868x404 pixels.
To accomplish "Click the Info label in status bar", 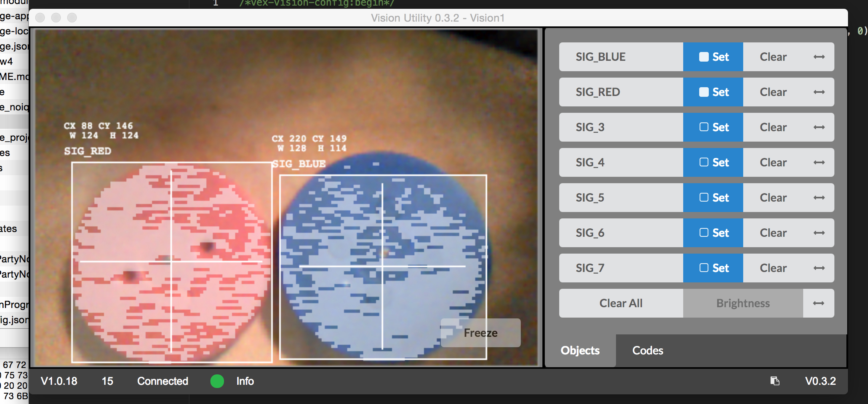I will point(245,381).
